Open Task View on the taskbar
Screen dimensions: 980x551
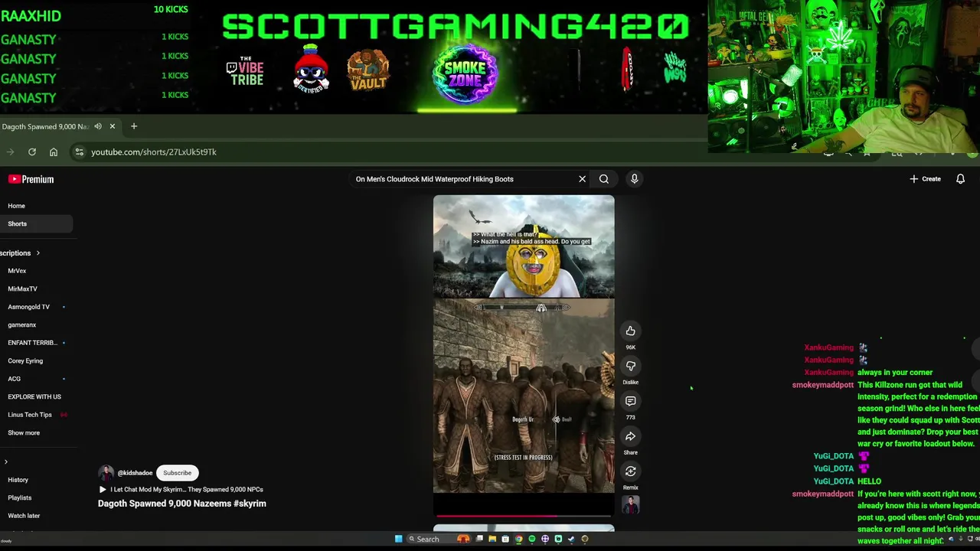[479, 539]
